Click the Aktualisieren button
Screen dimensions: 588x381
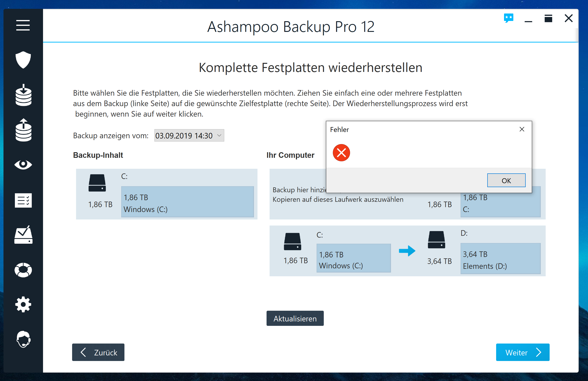(295, 318)
